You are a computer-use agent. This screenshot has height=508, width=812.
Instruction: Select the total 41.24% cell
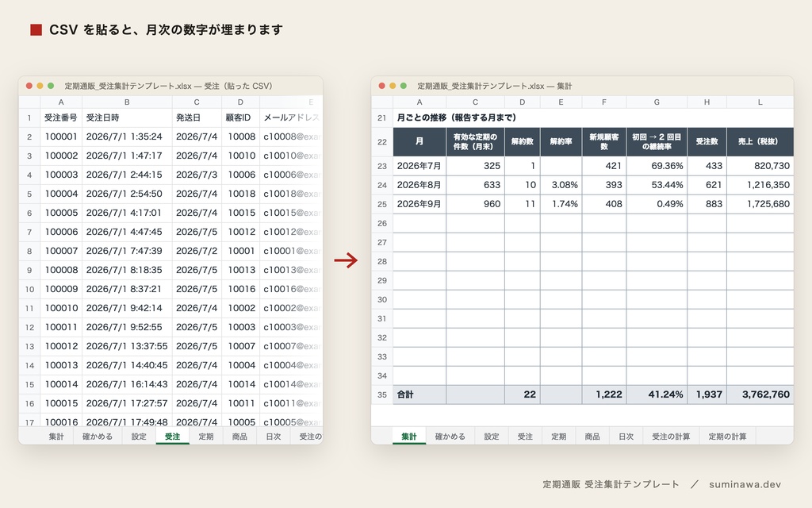[x=657, y=394]
